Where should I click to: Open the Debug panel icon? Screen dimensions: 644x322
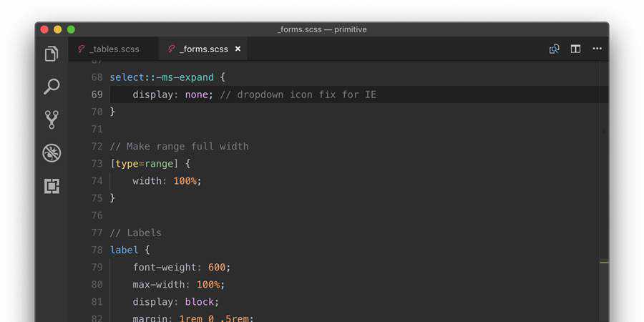pyautogui.click(x=52, y=152)
